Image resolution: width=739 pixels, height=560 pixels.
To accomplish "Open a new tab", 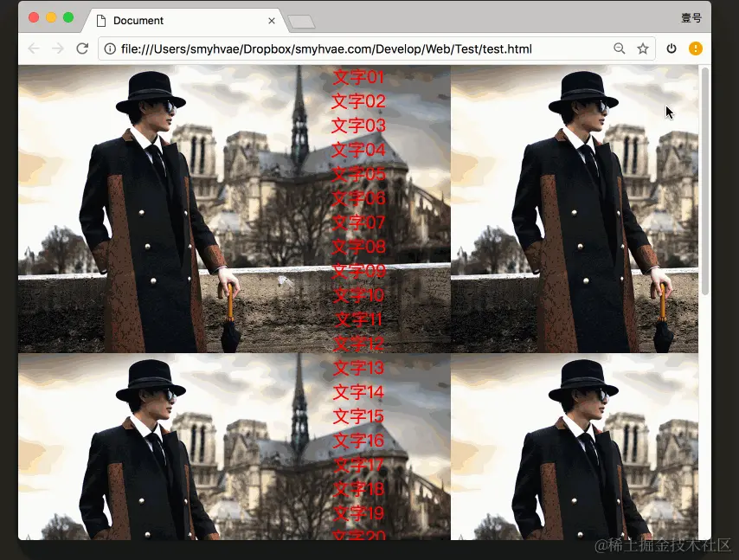I will tap(301, 22).
